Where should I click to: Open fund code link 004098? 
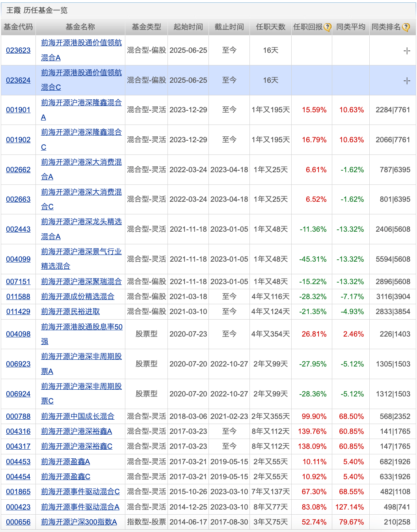tap(18, 334)
